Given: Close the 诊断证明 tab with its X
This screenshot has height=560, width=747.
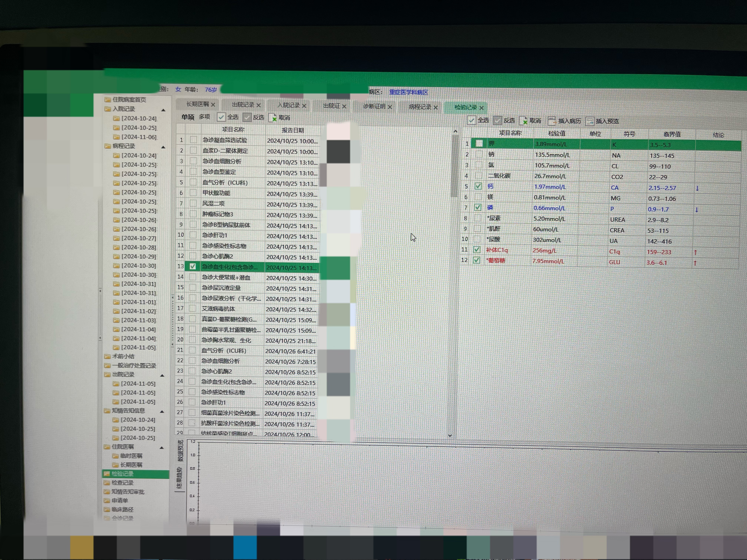Looking at the screenshot, I should pyautogui.click(x=390, y=107).
